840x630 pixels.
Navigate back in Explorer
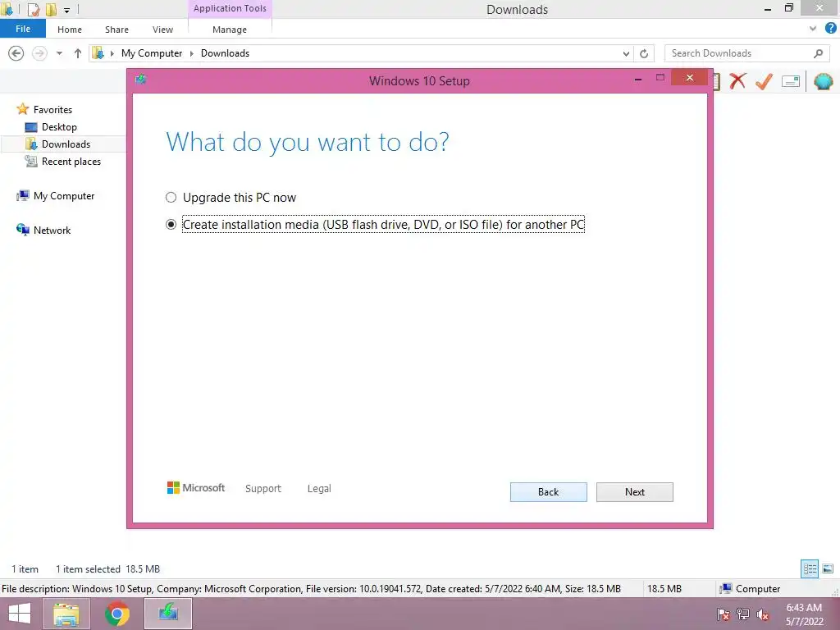point(16,53)
